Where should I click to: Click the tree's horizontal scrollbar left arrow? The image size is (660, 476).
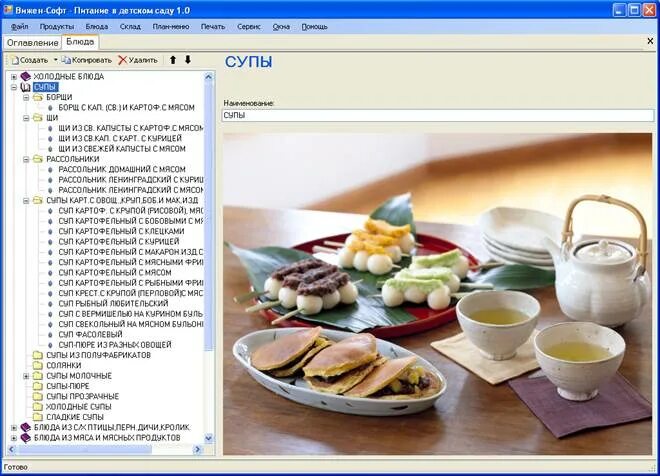pyautogui.click(x=12, y=449)
